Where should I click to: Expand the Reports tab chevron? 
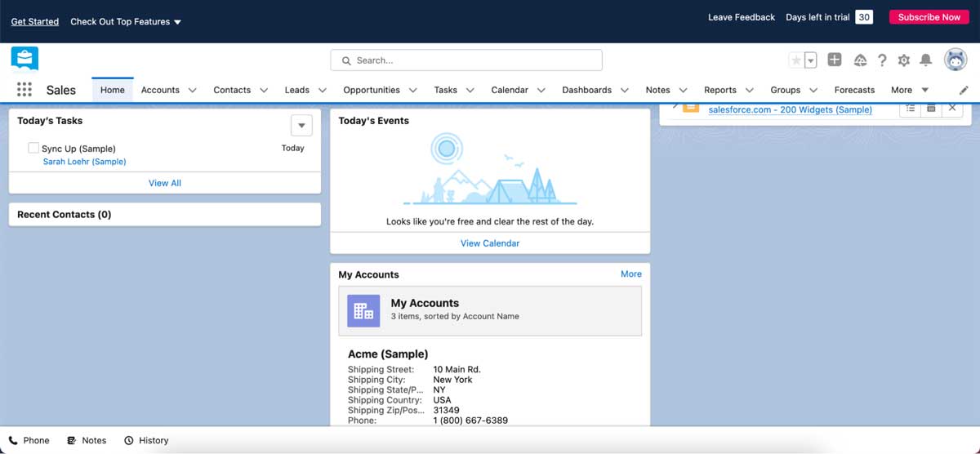[750, 90]
